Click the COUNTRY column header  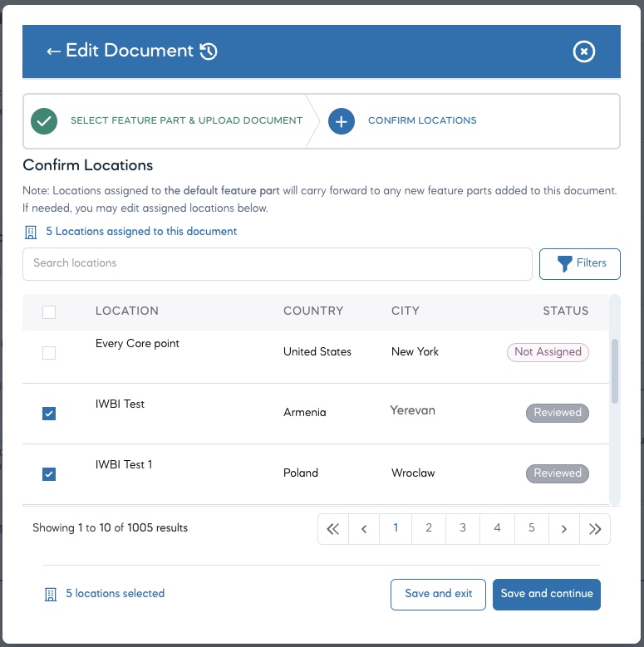click(313, 311)
